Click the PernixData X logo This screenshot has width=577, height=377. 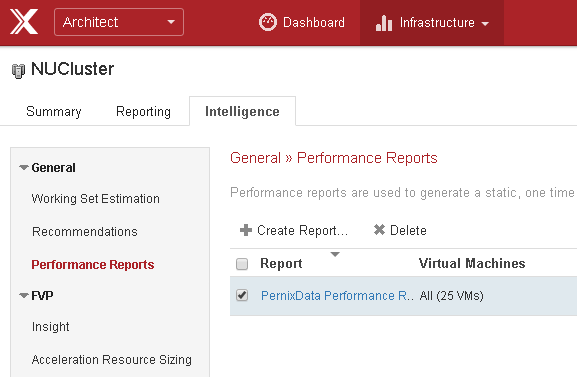click(24, 22)
